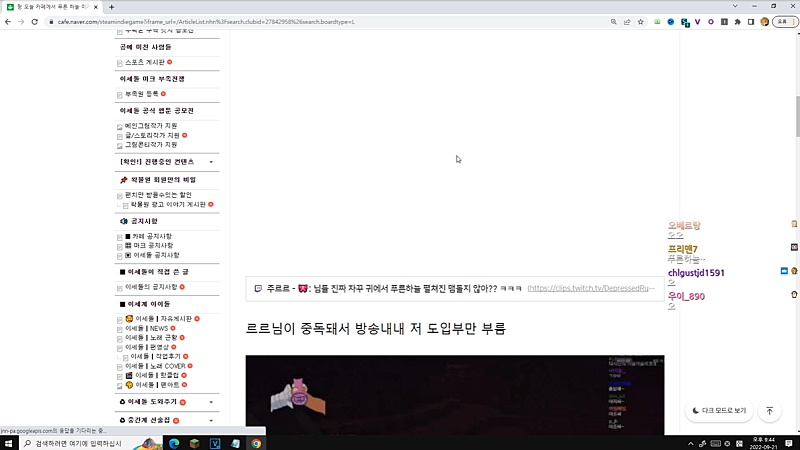Expand the 진행중인 컨텐츠 menu section arrow
Screen dimensions: 800x450
[x=211, y=162]
